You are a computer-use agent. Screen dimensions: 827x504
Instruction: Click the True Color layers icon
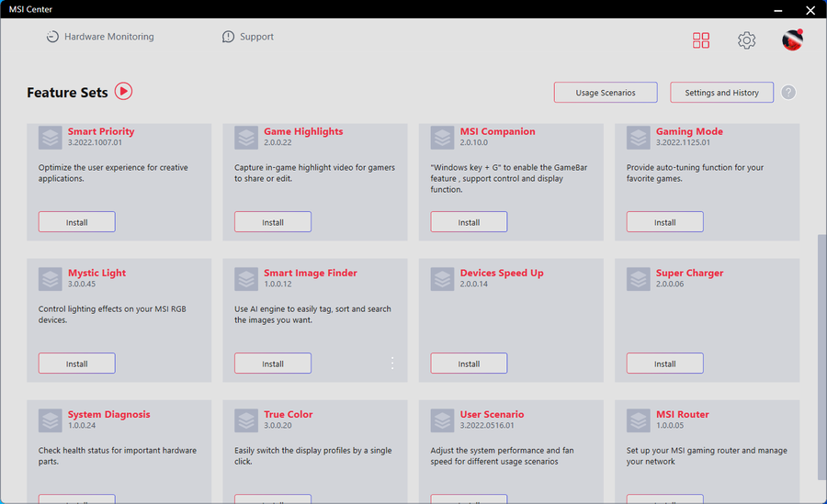click(x=246, y=420)
